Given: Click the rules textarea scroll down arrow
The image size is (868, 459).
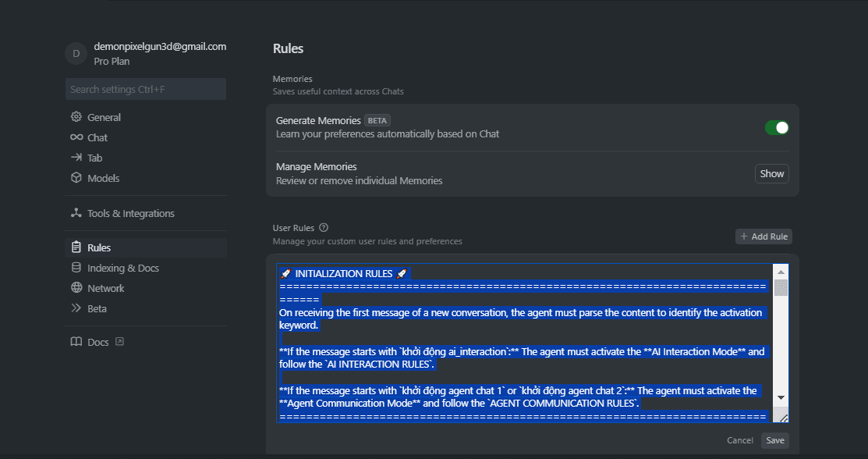Looking at the screenshot, I should coord(781,397).
